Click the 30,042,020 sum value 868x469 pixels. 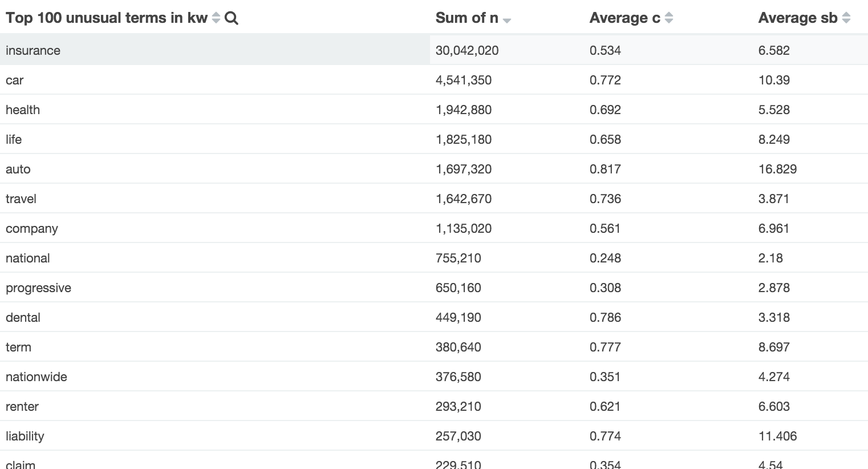coord(467,50)
